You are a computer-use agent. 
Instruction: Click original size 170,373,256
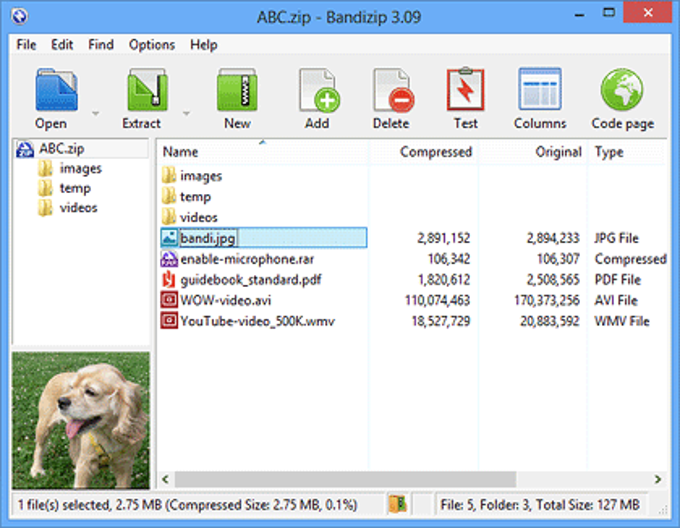(547, 300)
